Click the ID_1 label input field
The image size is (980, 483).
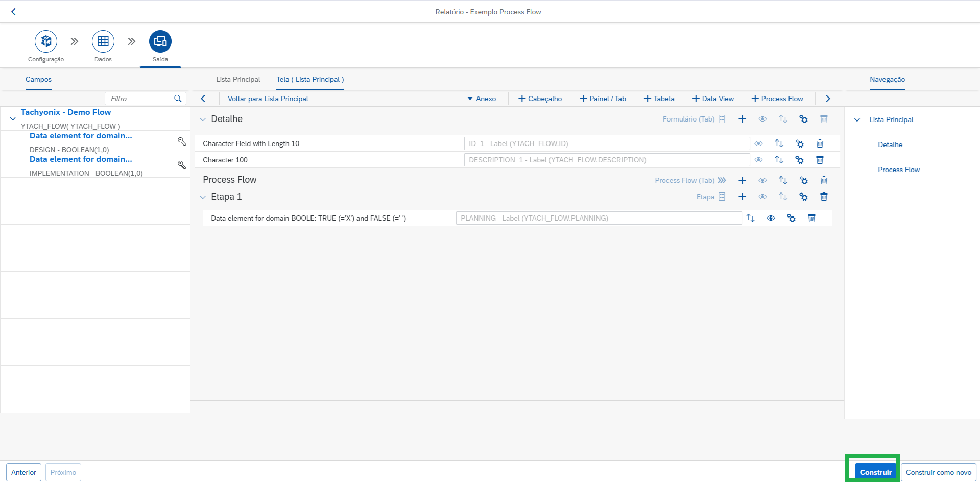point(607,143)
